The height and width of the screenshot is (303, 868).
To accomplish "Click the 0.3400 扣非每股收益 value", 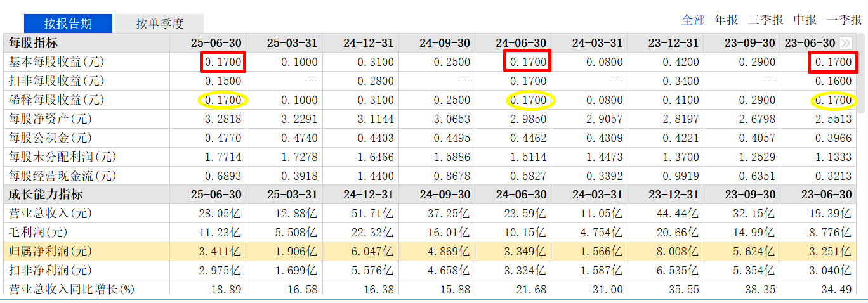I will (x=680, y=81).
